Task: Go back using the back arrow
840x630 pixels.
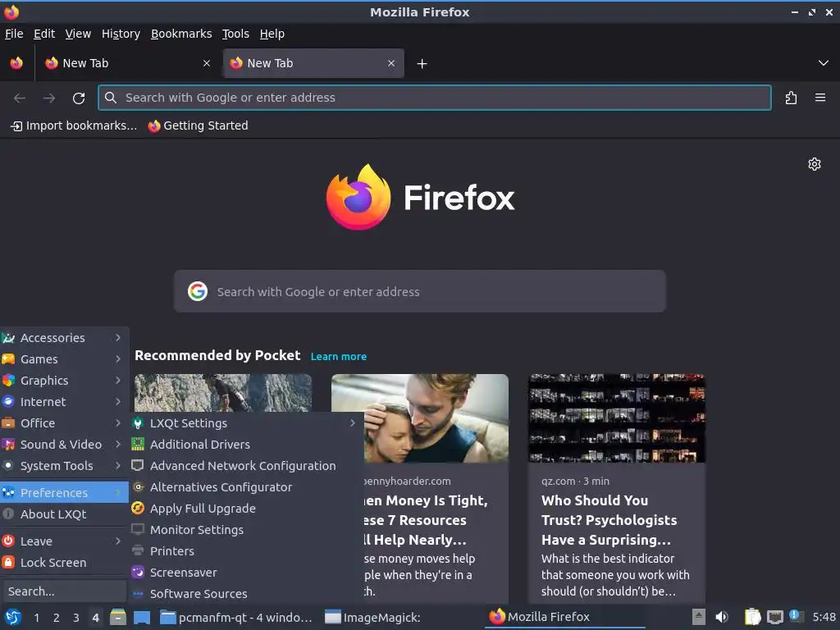Action: [20, 98]
